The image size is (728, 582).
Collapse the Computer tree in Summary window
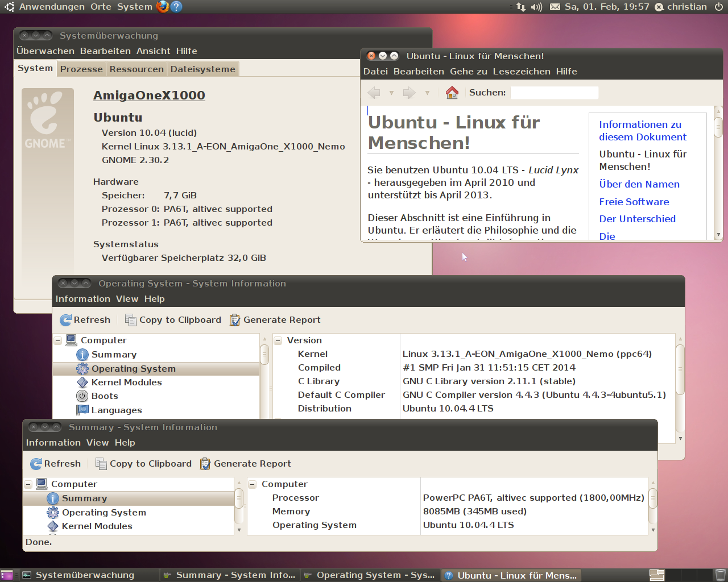coord(28,484)
